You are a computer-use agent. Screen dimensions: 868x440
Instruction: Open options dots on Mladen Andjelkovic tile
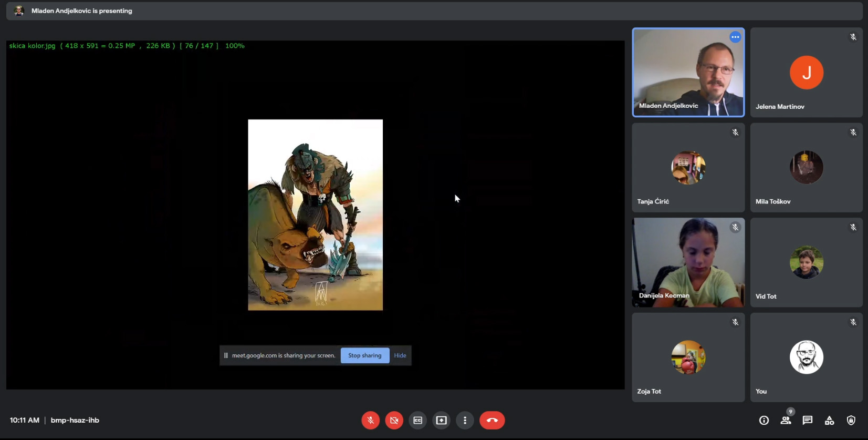click(x=735, y=37)
